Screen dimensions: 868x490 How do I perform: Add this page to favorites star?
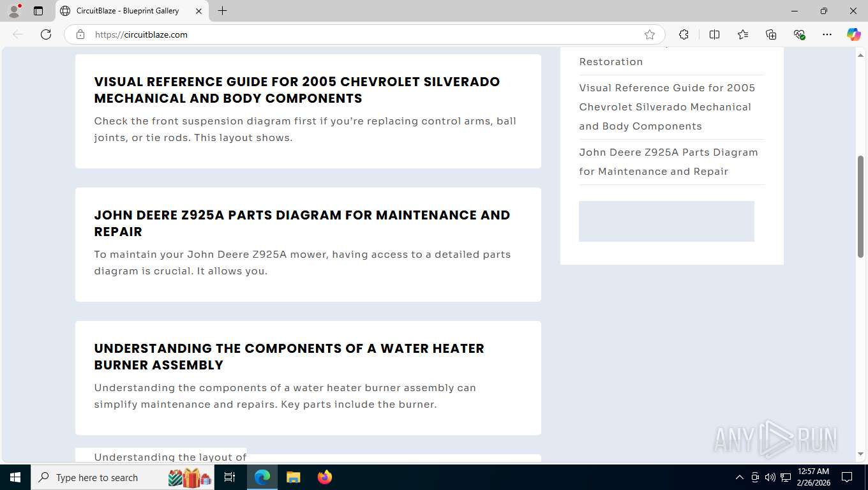click(x=650, y=34)
